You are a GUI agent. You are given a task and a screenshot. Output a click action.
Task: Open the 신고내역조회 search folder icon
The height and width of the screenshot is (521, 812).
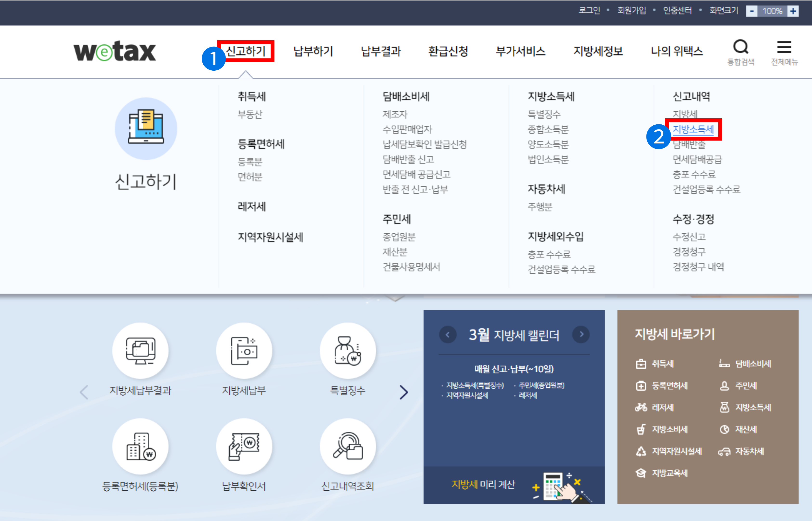coord(347,447)
